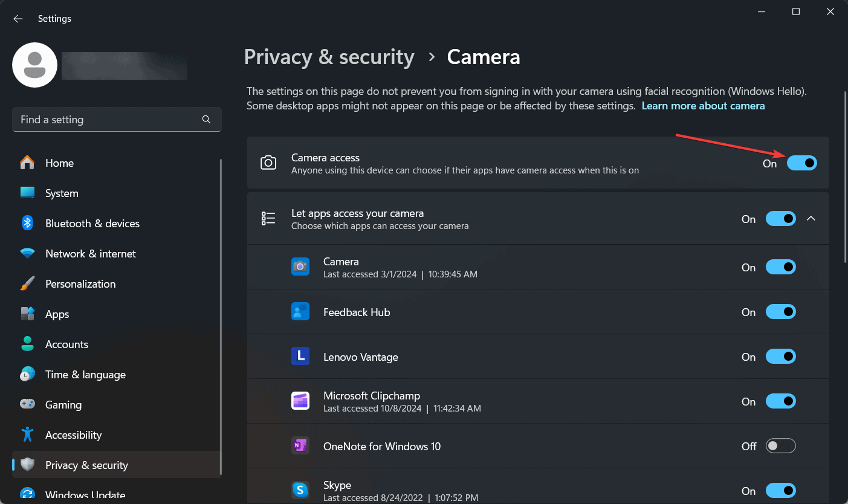848x504 pixels.
Task: Open System settings
Action: coord(117,193)
